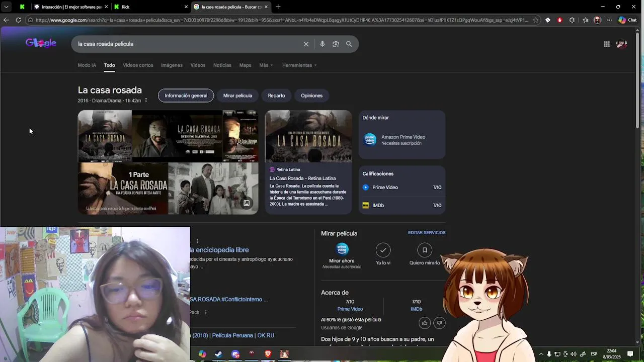The image size is (644, 362).
Task: Open Amazon Prime Video under Dónde mirar
Action: pyautogui.click(x=402, y=140)
